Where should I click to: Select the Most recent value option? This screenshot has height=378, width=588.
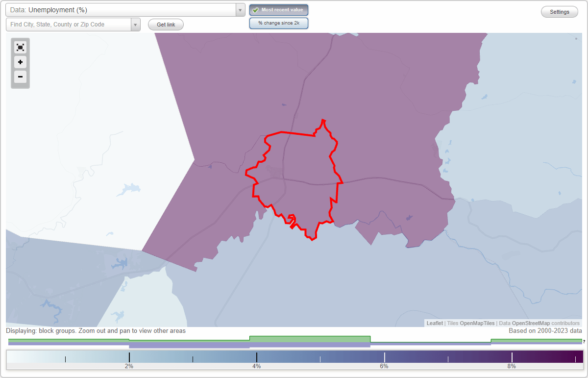[x=279, y=10]
